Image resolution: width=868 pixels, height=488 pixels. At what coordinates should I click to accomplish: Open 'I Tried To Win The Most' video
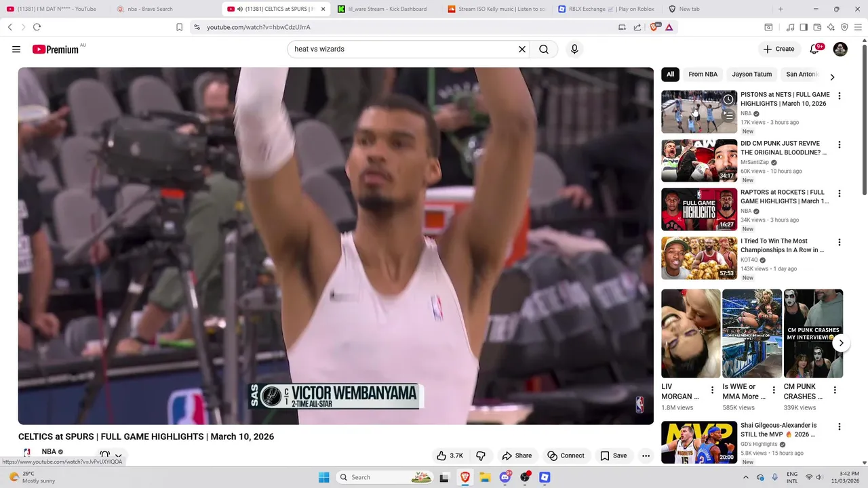click(x=782, y=245)
